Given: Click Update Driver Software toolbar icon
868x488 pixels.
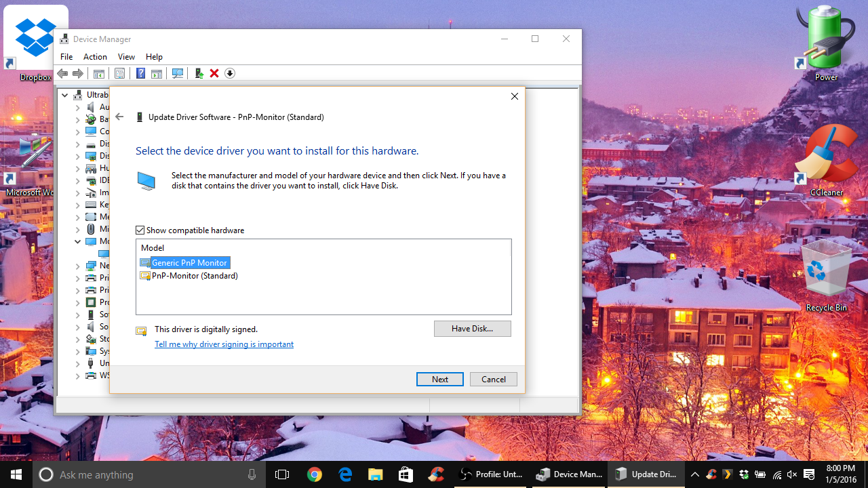Looking at the screenshot, I should tap(199, 73).
